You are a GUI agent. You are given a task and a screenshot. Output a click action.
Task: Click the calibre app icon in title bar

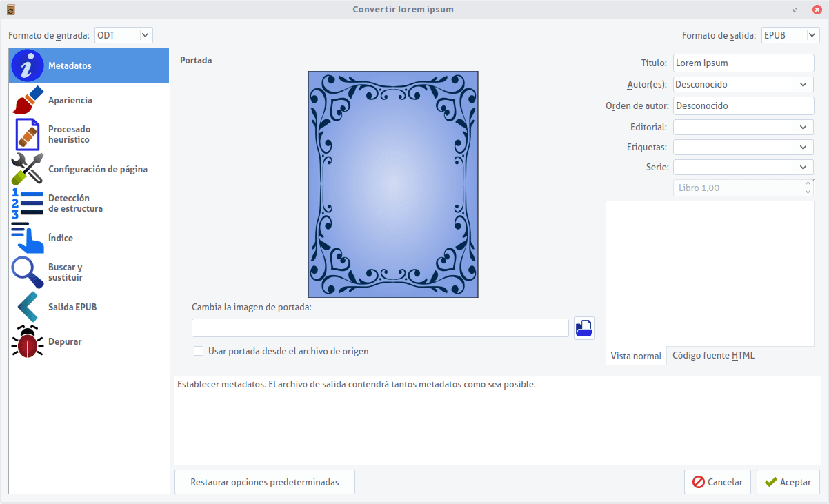coord(10,9)
